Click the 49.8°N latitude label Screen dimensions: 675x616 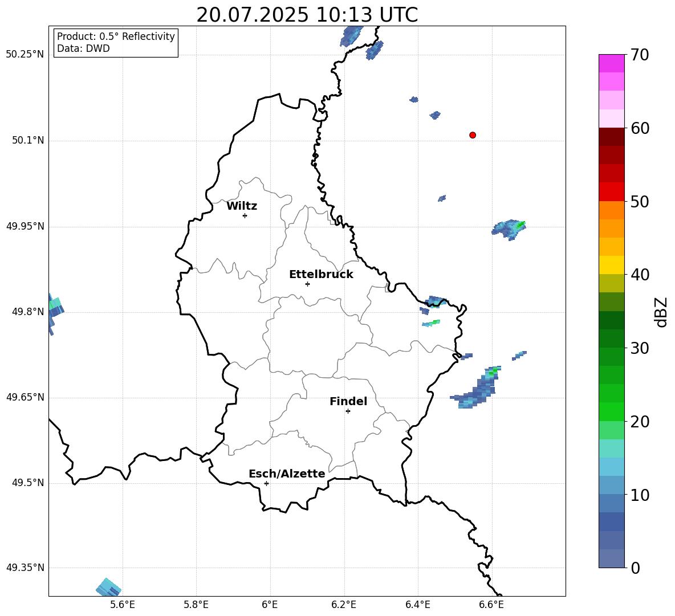[x=27, y=312]
